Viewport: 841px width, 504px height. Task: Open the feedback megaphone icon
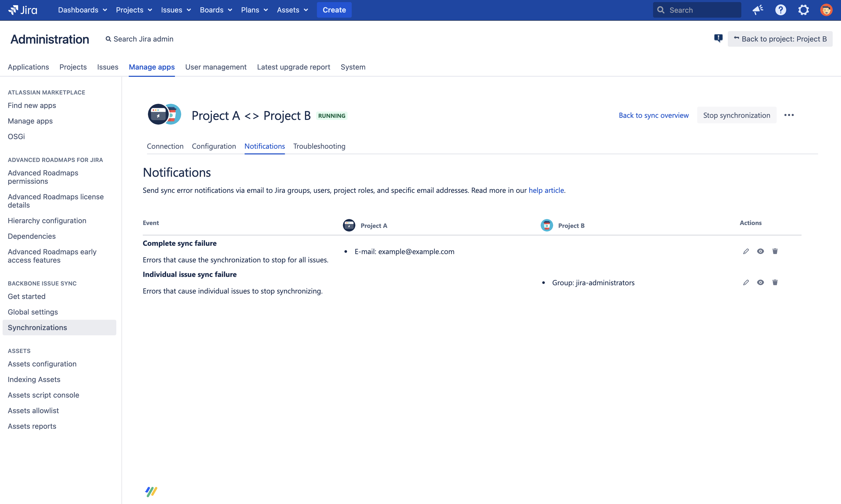tap(758, 10)
